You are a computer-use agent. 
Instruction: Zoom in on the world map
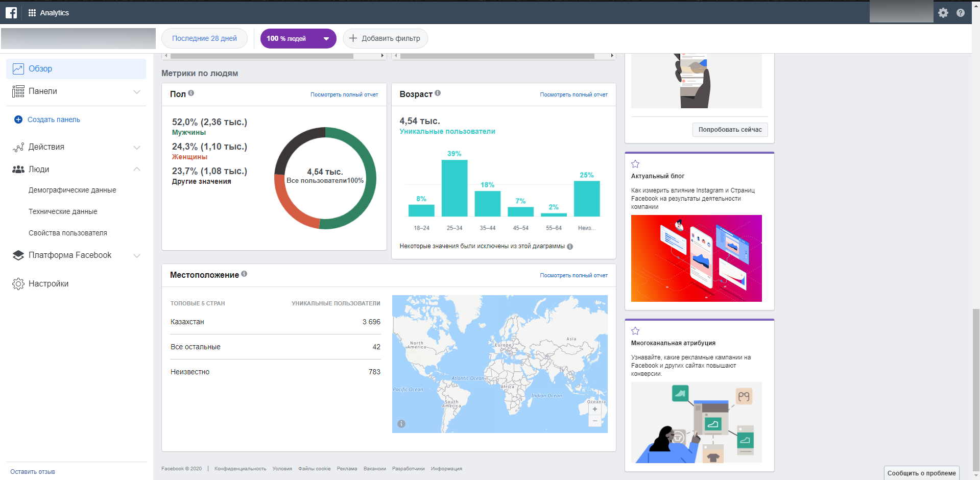pos(594,409)
